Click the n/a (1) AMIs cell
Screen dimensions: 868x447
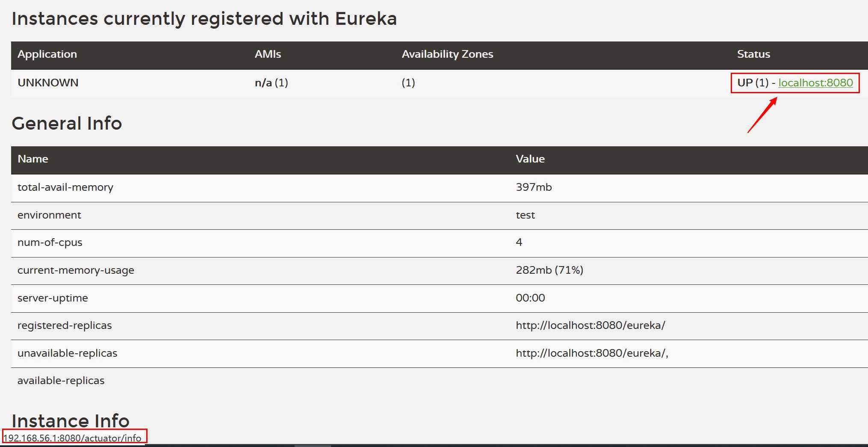tap(272, 83)
